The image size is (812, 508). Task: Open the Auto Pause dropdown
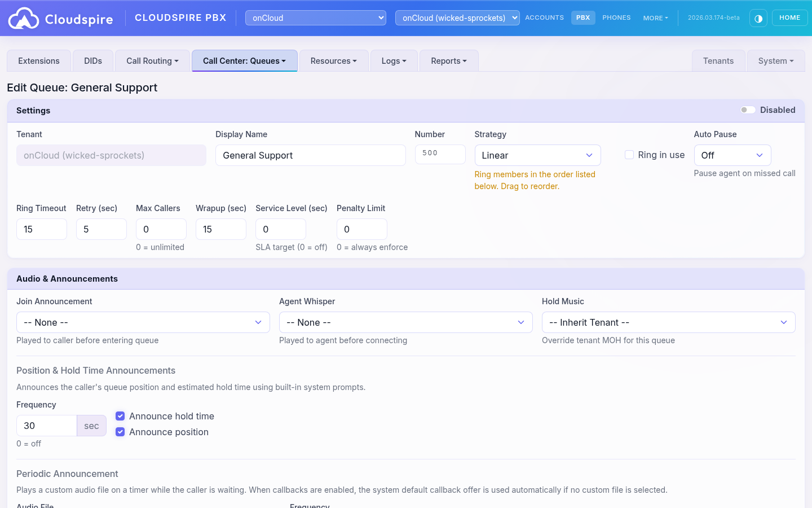[x=732, y=155]
